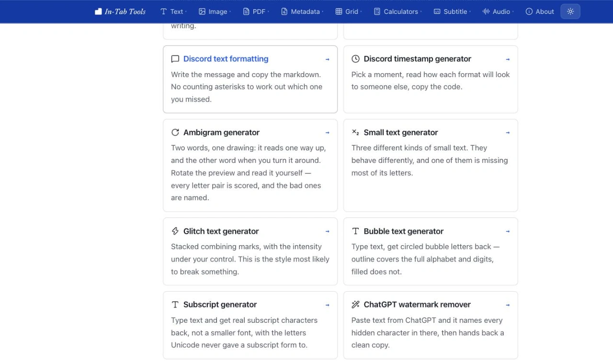Click the lightning bolt icon on Glitch text generator

coord(175,231)
